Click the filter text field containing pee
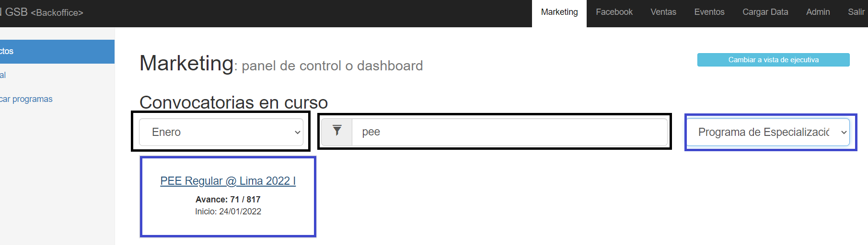 click(509, 132)
